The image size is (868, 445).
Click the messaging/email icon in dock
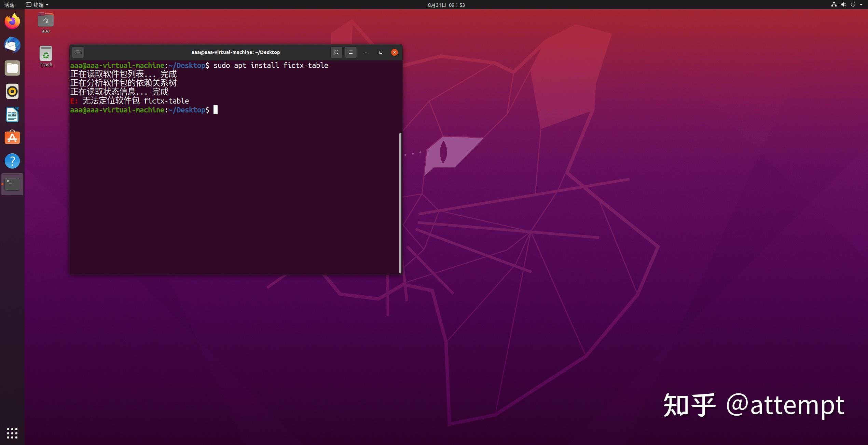(x=12, y=44)
